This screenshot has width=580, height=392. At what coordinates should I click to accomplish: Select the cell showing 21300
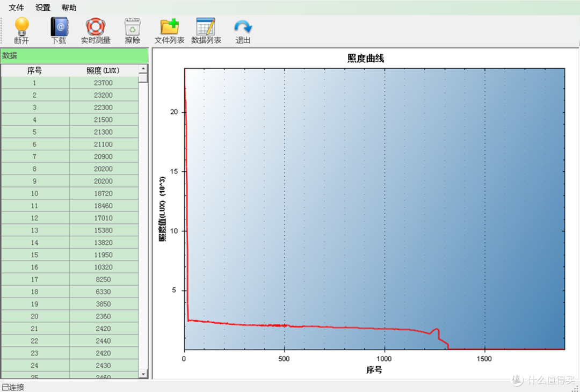click(x=104, y=132)
